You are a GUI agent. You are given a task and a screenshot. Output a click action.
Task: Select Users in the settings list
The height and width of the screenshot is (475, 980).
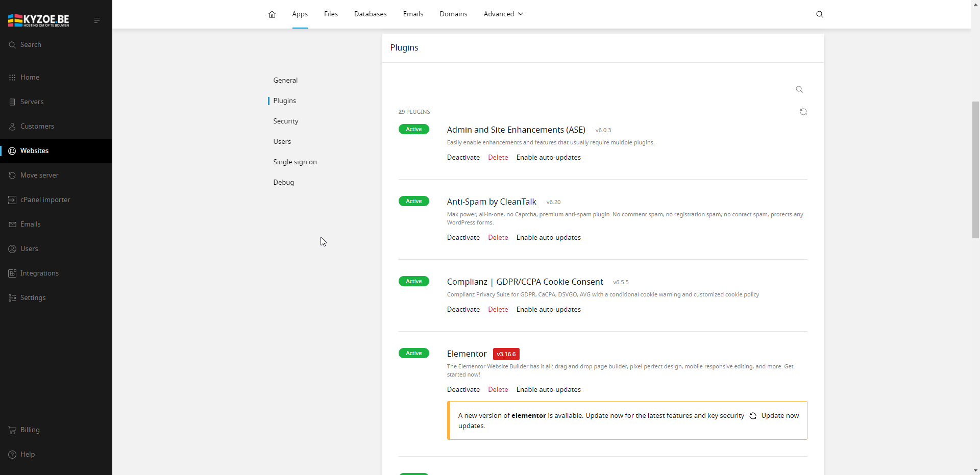(x=282, y=141)
